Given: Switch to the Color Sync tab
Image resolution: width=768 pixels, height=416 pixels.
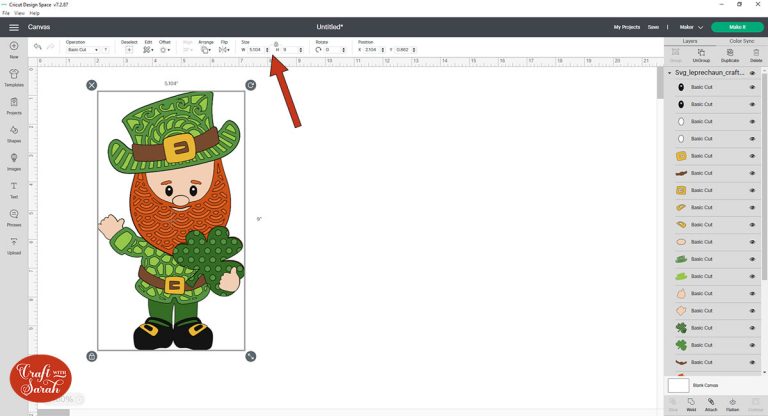Looking at the screenshot, I should coord(741,41).
